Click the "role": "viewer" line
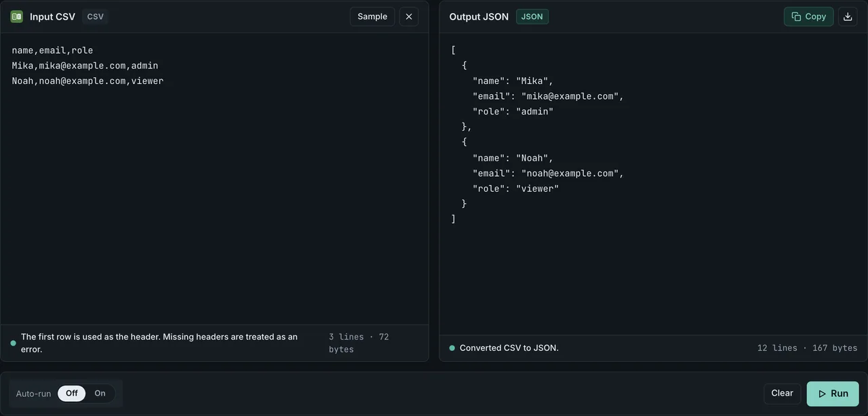The width and height of the screenshot is (868, 416). click(x=515, y=188)
